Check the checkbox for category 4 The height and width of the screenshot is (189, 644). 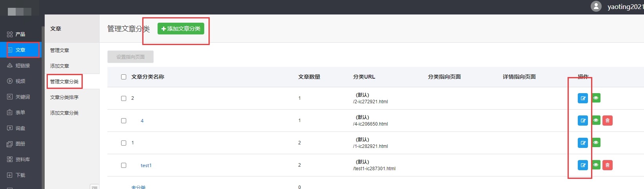point(123,121)
